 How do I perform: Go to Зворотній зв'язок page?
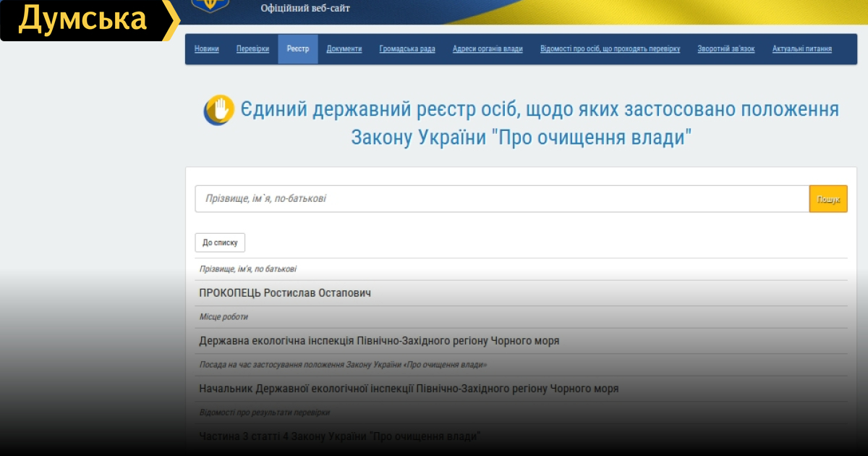click(726, 49)
